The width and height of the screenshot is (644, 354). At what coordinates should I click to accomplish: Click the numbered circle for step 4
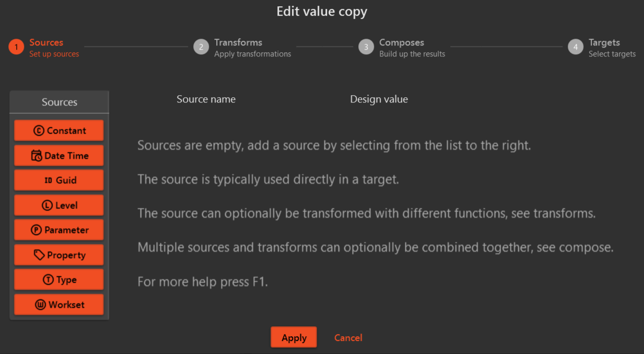coord(576,47)
